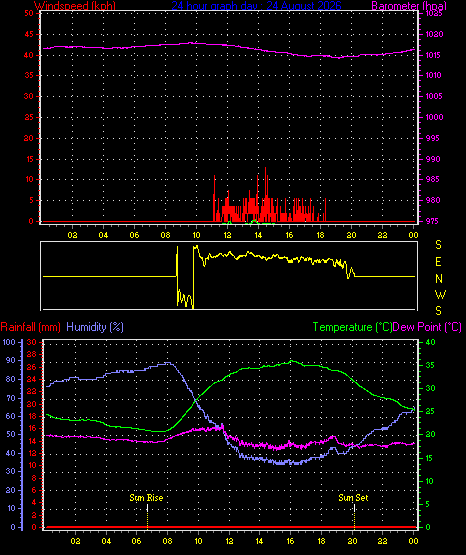466x555 pixels.
Task: Click temperature axis value "25"
Action: click(x=430, y=412)
